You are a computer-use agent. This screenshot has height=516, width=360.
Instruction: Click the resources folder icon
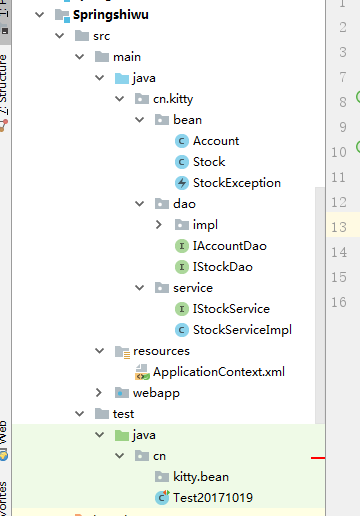(122, 352)
